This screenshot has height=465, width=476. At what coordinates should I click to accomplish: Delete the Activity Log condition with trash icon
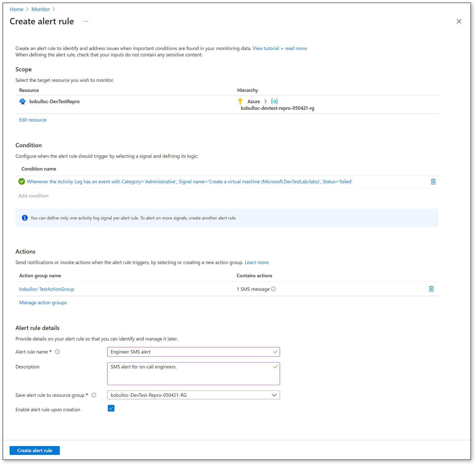click(x=433, y=181)
